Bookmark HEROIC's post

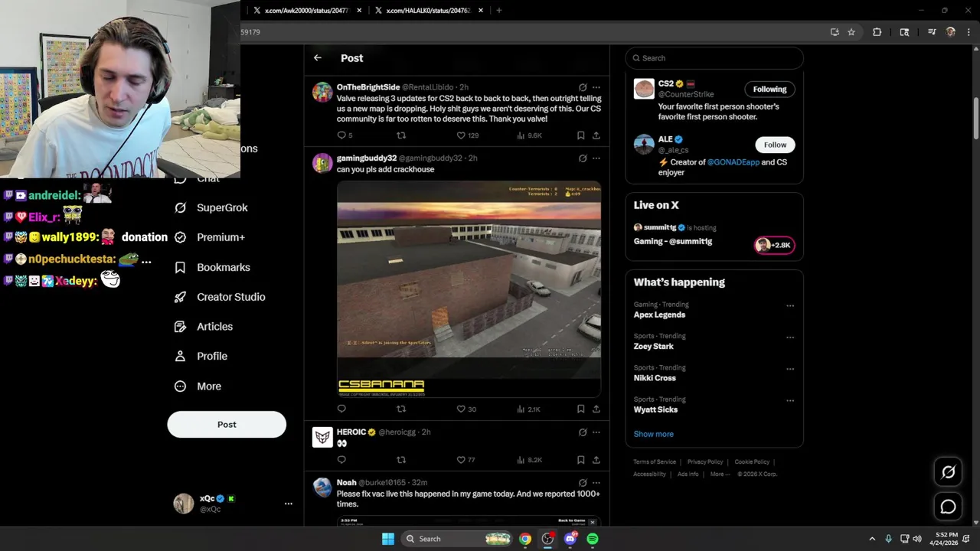tap(581, 460)
